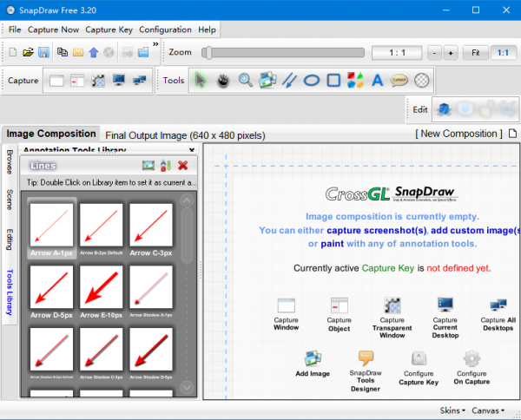Screen dimensions: 521x420
Task: Choose the callout speech bubble tool
Action: (x=399, y=81)
